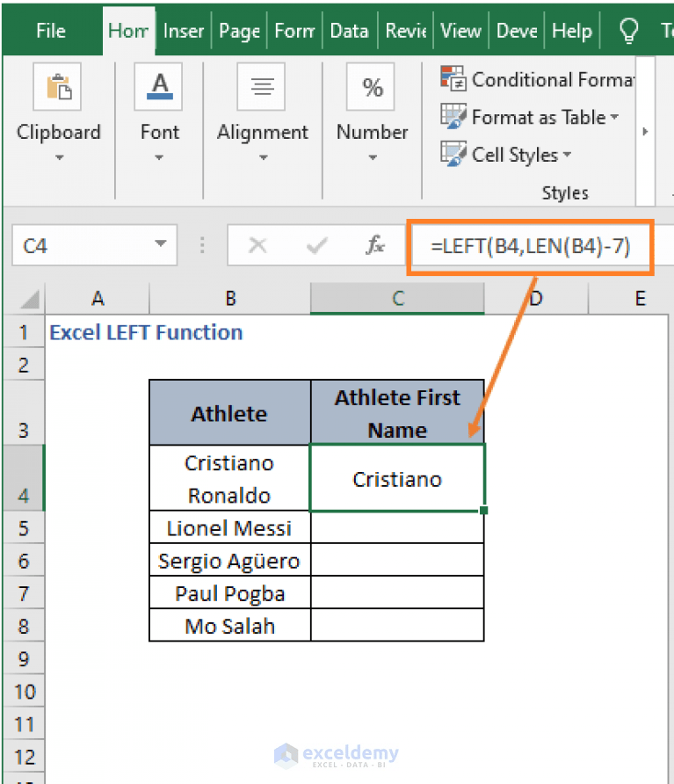This screenshot has width=674, height=784.
Task: Select the Alignment group icon
Action: pos(262,87)
